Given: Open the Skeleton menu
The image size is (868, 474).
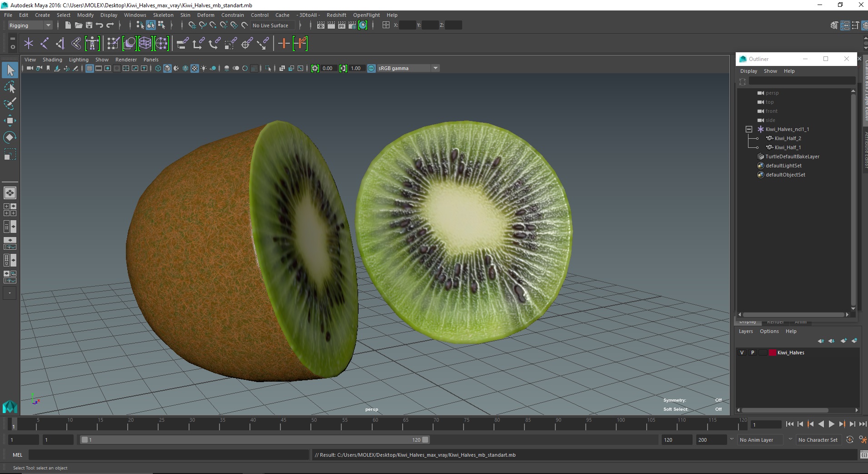Looking at the screenshot, I should pos(163,15).
